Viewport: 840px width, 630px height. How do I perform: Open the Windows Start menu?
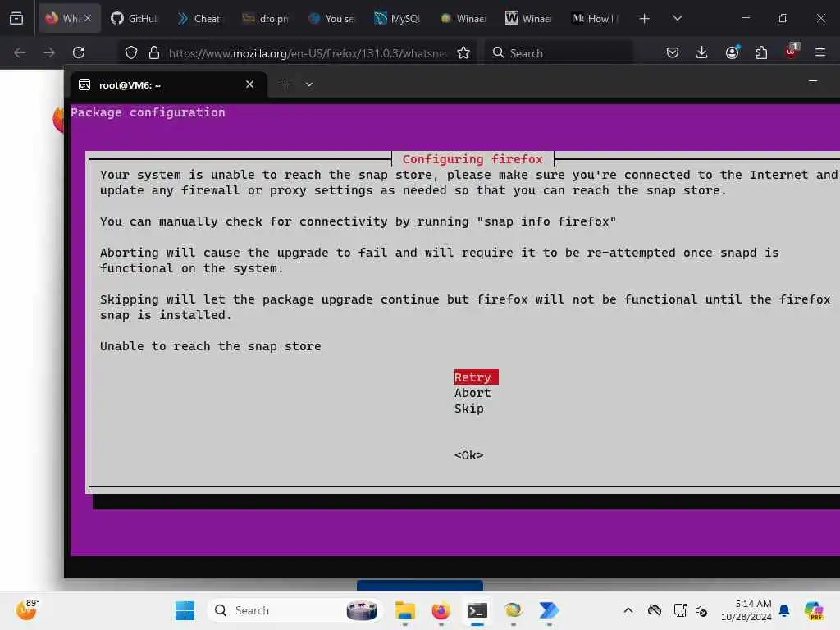[185, 610]
